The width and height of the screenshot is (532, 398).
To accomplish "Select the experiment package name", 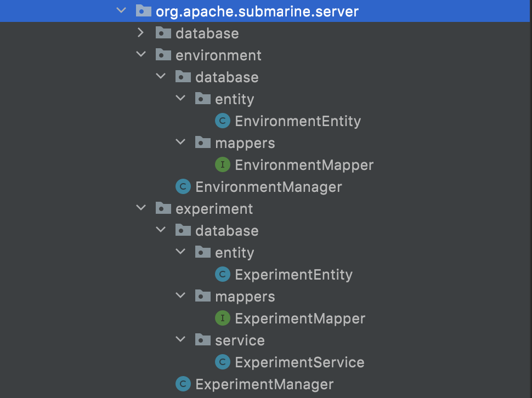I will (214, 209).
